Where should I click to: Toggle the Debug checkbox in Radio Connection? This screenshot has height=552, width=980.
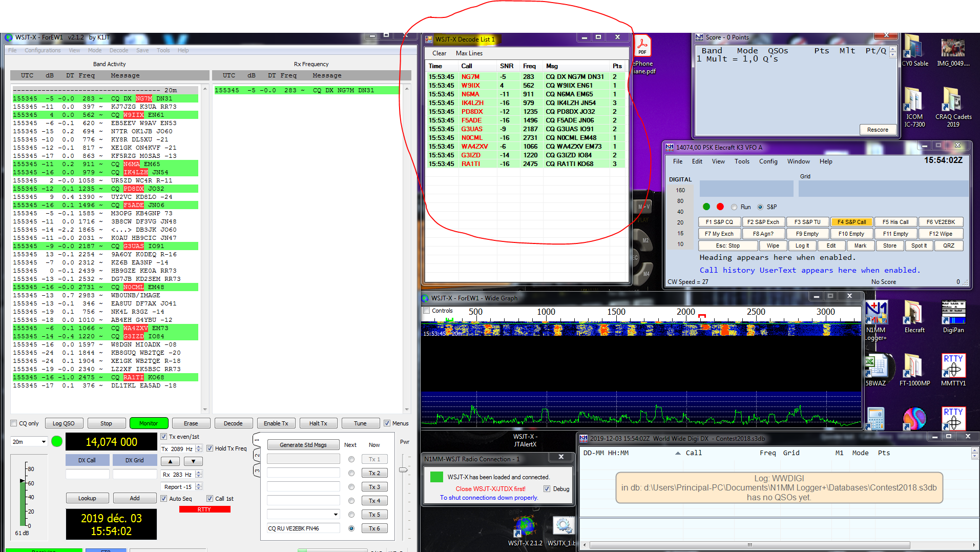547,489
